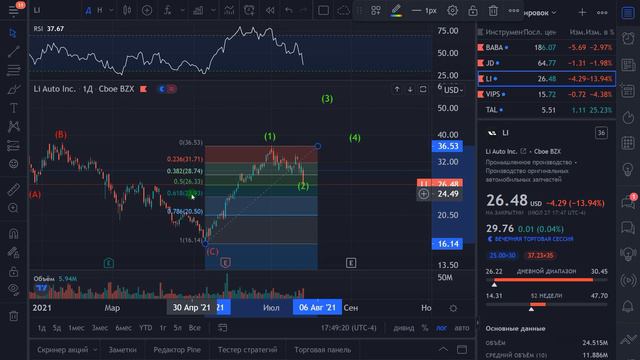Open the Скринер акций tab
Viewport: 640px width, 360px height.
[x=62, y=350]
